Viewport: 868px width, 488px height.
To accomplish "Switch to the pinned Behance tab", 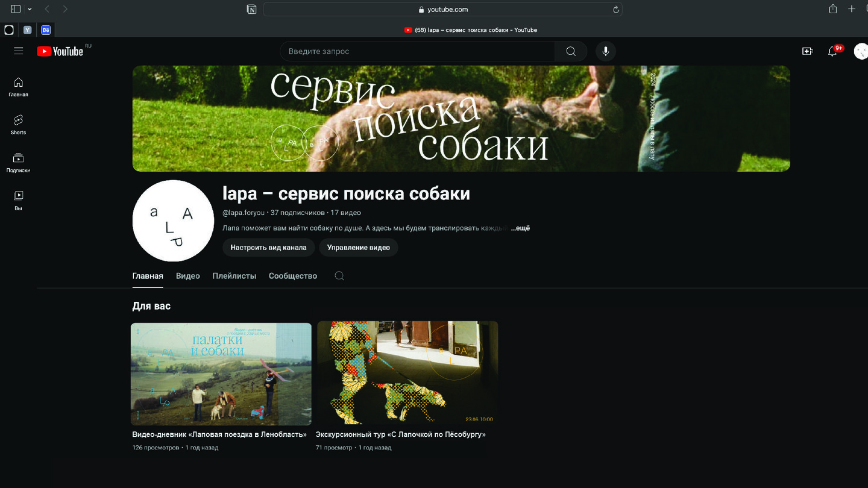I will tap(46, 30).
